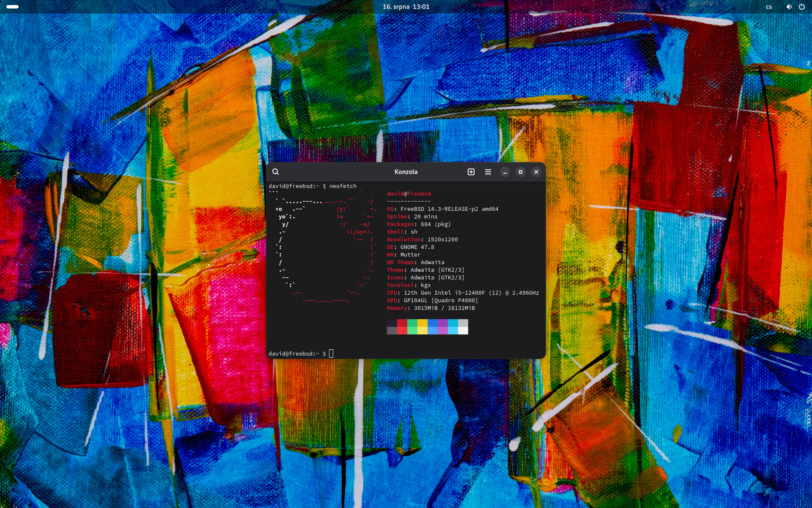Screen dimensions: 812x508
Task: Open the Activities overview pill in the top bar
Action: pyautogui.click(x=13, y=7)
